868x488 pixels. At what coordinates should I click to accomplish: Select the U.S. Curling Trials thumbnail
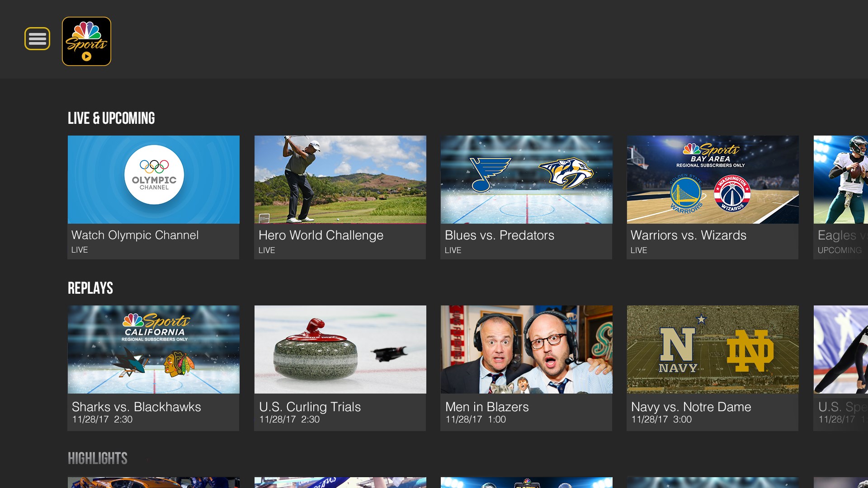click(x=340, y=349)
